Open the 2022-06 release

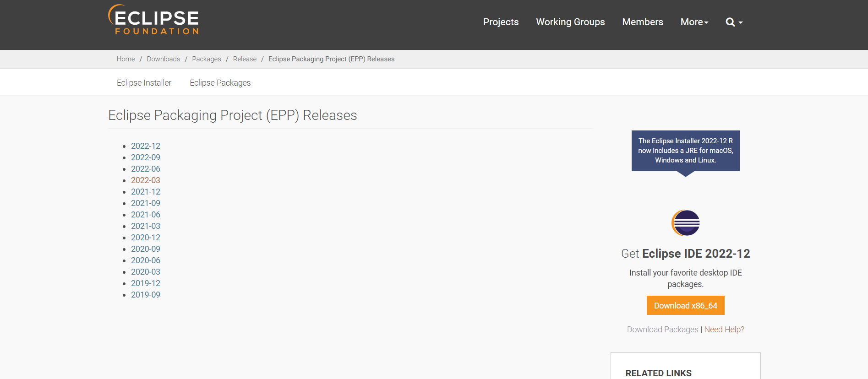click(146, 169)
